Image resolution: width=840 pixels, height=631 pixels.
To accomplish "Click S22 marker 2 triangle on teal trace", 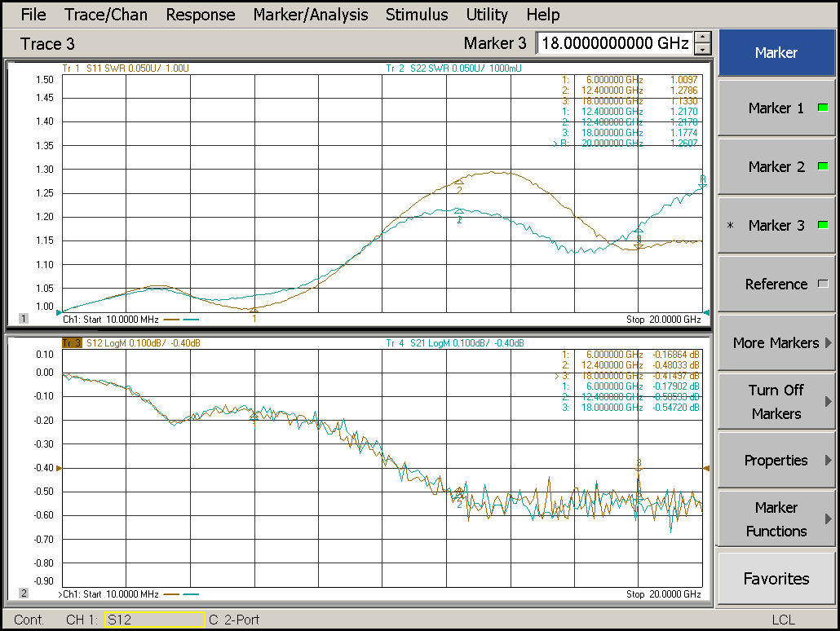I will point(459,212).
